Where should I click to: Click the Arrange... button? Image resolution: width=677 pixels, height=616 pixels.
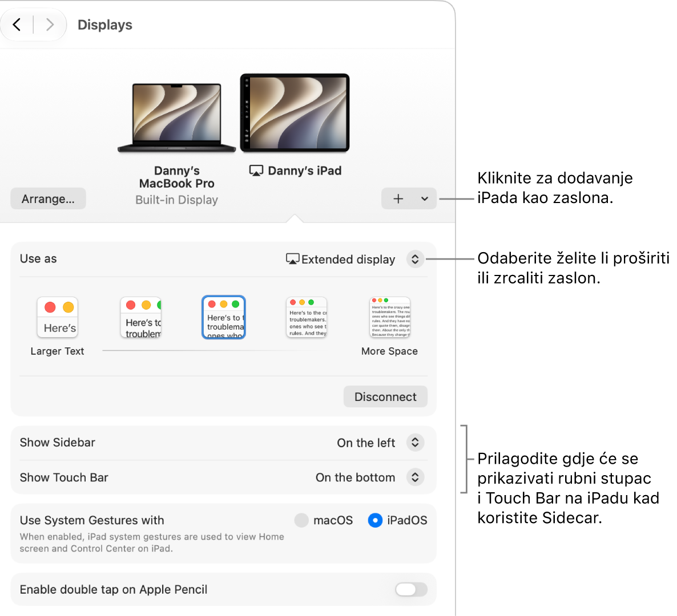[x=48, y=199]
